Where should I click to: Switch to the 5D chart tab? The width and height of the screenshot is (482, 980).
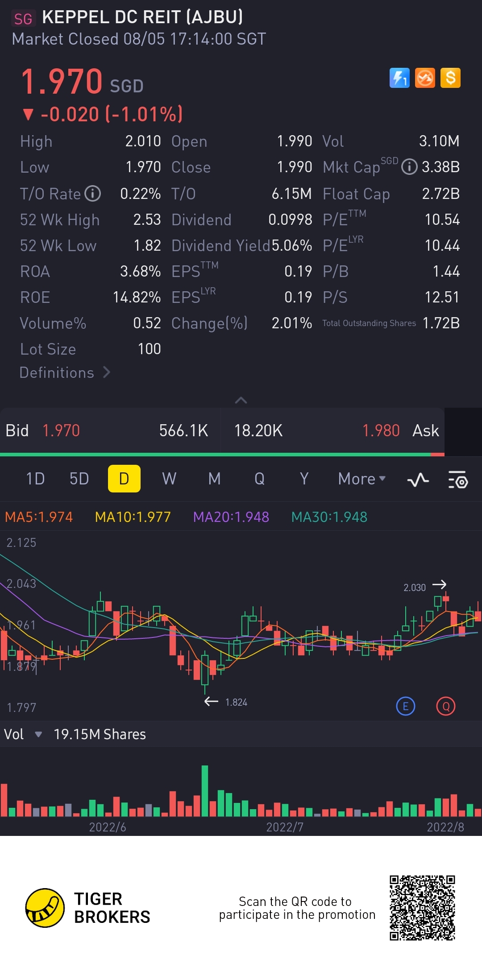pos(79,479)
